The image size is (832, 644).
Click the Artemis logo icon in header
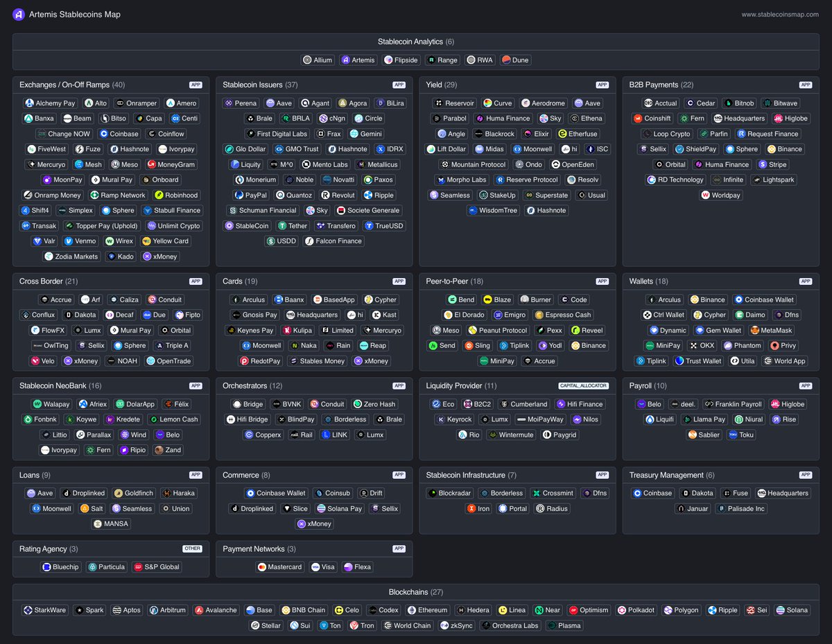[19, 14]
